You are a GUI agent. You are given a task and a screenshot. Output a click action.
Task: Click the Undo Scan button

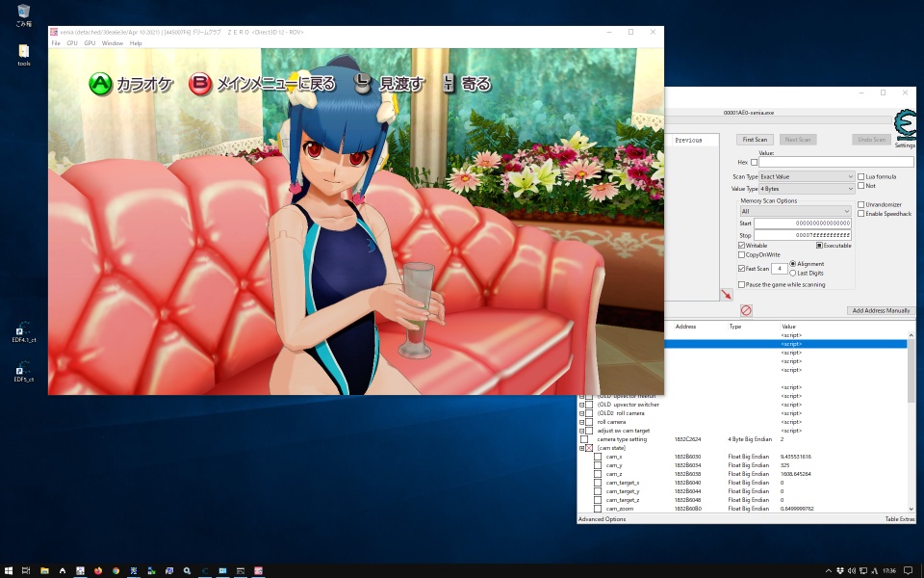(x=872, y=140)
